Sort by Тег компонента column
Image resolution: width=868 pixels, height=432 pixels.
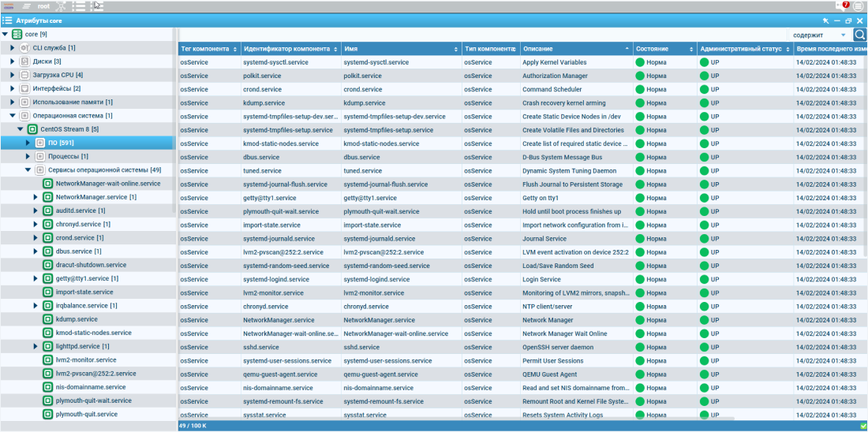click(209, 49)
